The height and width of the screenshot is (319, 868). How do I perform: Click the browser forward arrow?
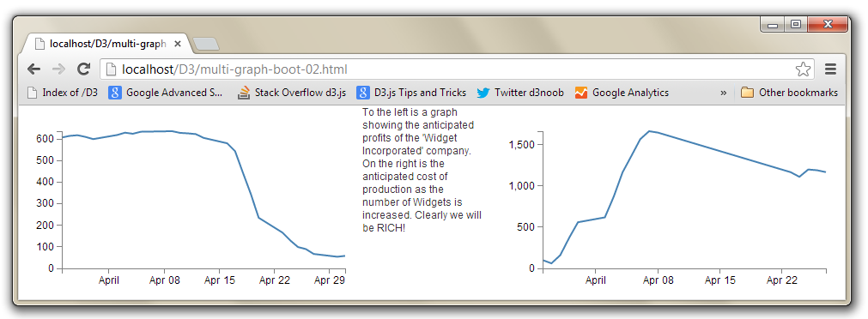58,69
